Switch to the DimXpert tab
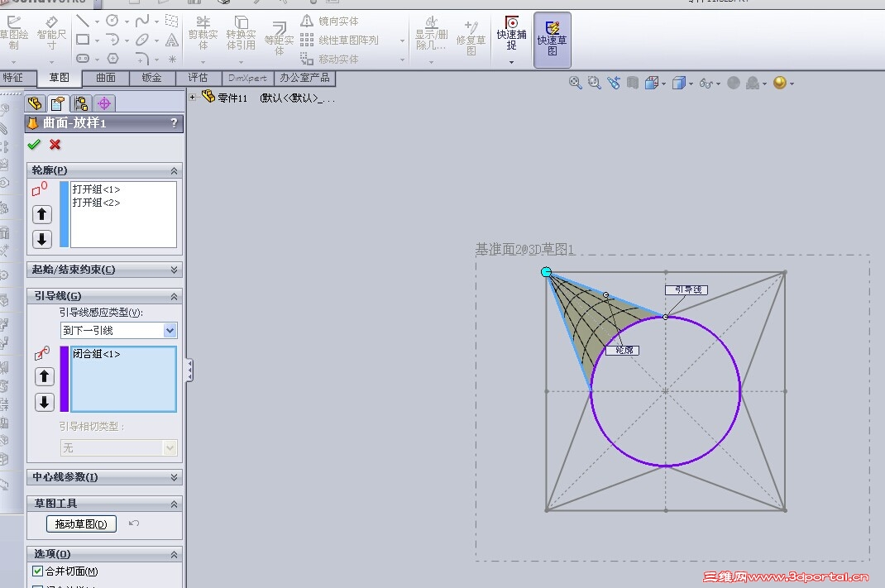Viewport: 885px width, 588px height. (x=248, y=78)
